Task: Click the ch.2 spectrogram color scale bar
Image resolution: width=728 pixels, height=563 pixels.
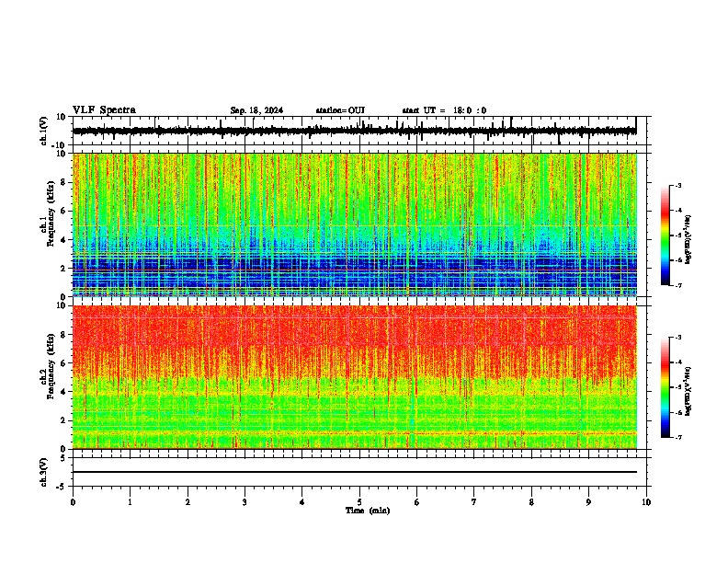Action: click(665, 387)
